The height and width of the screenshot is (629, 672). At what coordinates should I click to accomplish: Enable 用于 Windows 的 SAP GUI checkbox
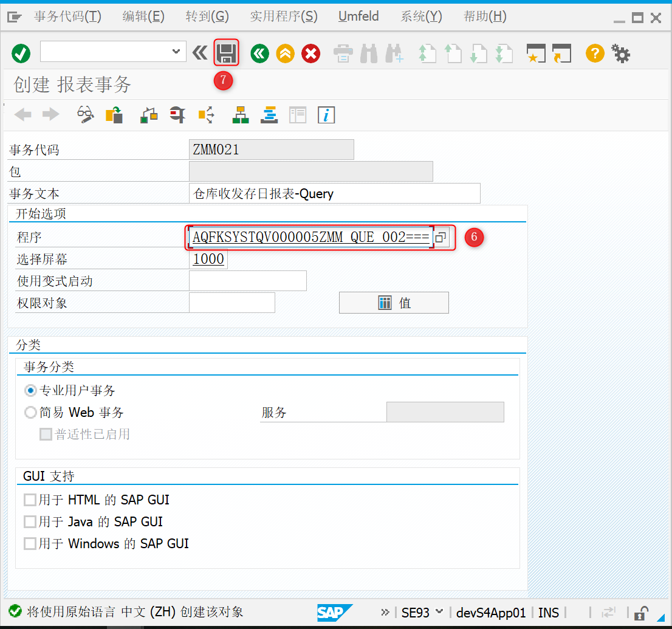(30, 543)
